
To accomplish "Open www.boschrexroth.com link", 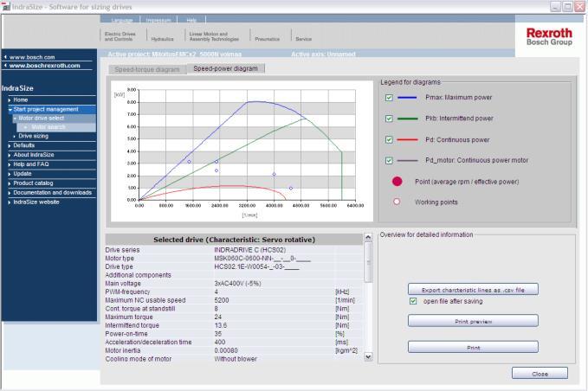I will 45,66.
